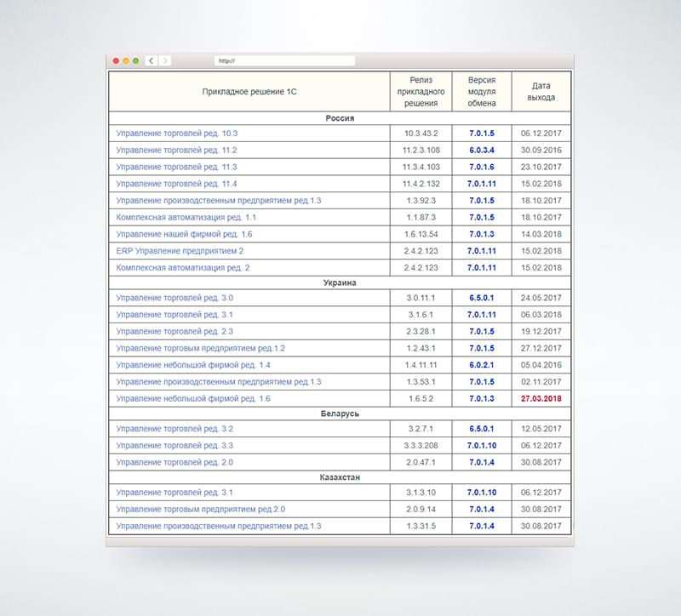
Task: Open Управление производственным предприятием ред.1.3 under Украина
Action: (x=219, y=382)
